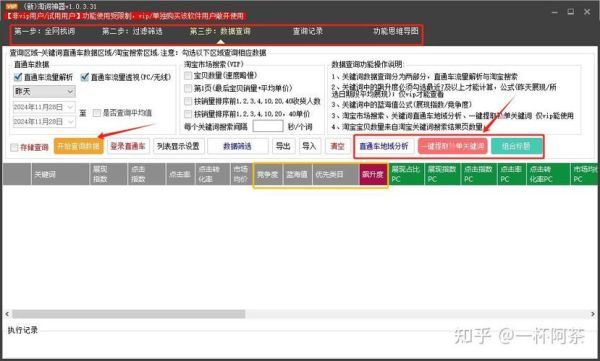Click the 蓝海值 column header
The width and height of the screenshot is (600, 361).
click(x=297, y=174)
